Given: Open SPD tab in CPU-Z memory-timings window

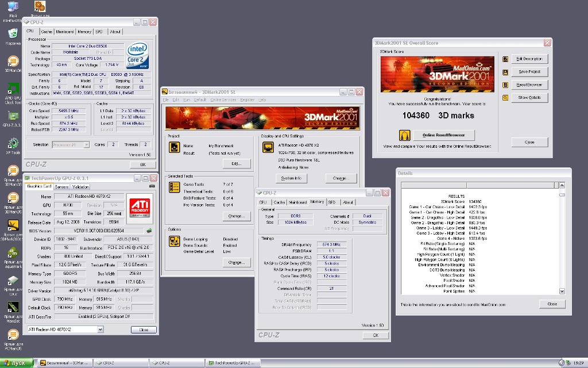Looking at the screenshot, I should (x=332, y=202).
